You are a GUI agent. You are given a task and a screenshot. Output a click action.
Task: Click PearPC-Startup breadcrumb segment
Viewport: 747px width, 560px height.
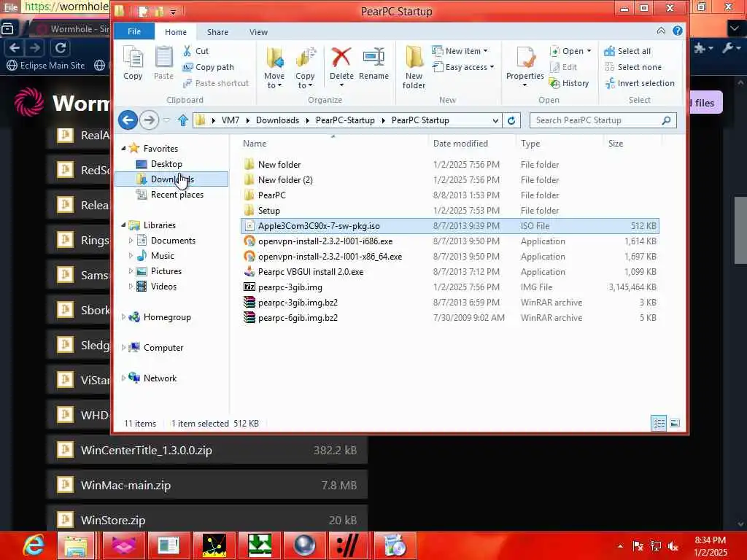(x=345, y=120)
